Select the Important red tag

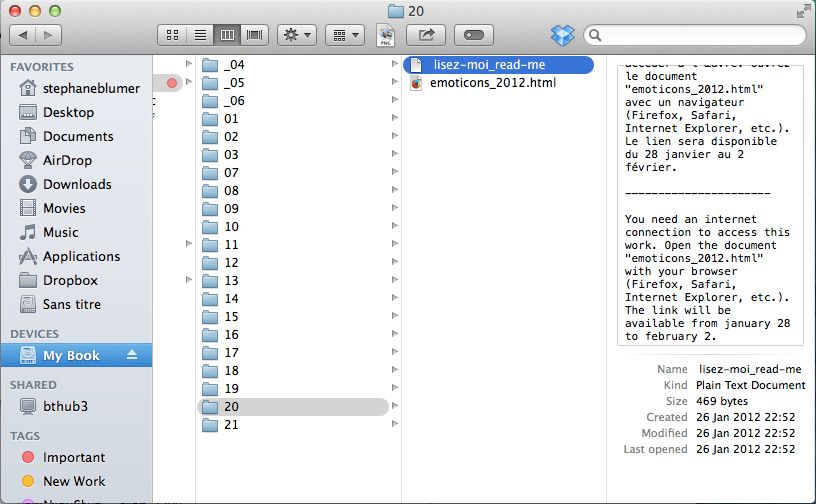(76, 457)
